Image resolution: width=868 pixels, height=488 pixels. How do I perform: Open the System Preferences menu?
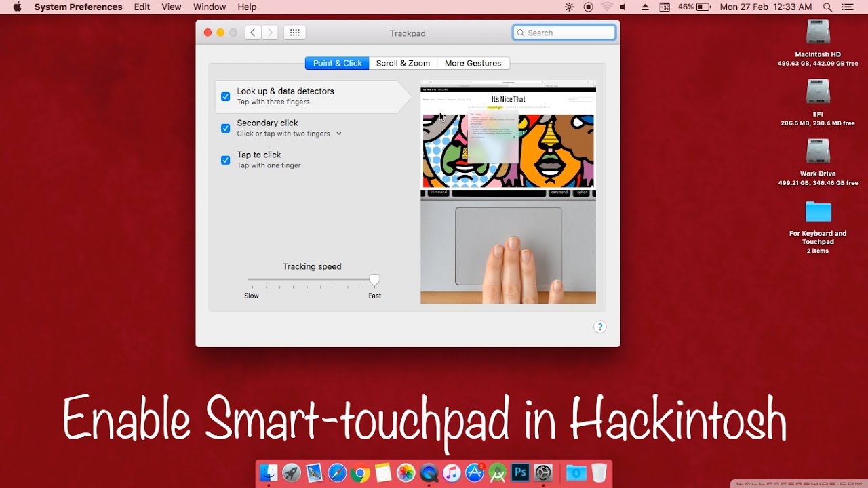[x=79, y=7]
